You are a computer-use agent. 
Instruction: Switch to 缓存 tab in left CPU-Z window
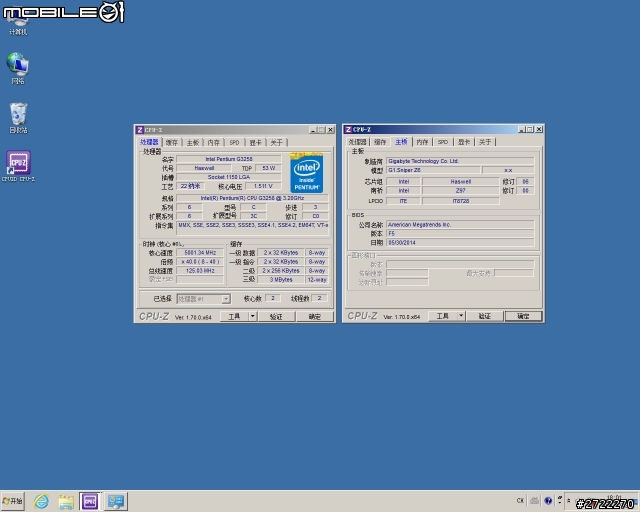tap(172, 142)
